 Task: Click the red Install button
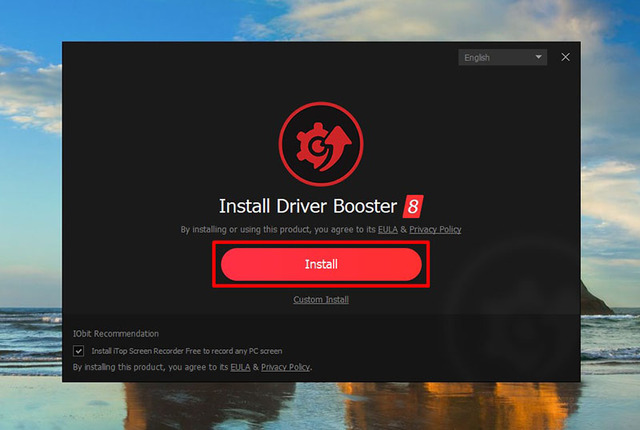point(321,264)
